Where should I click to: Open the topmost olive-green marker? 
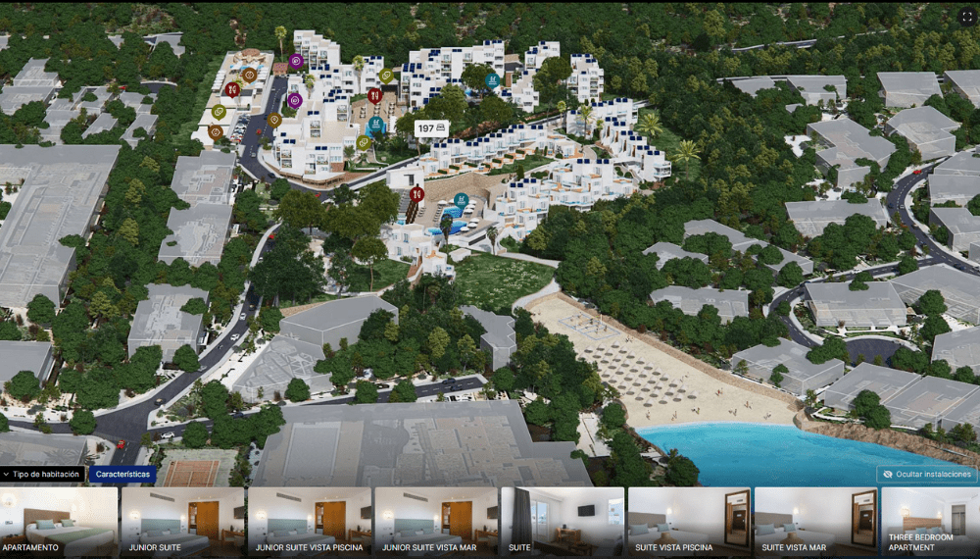pos(386,76)
